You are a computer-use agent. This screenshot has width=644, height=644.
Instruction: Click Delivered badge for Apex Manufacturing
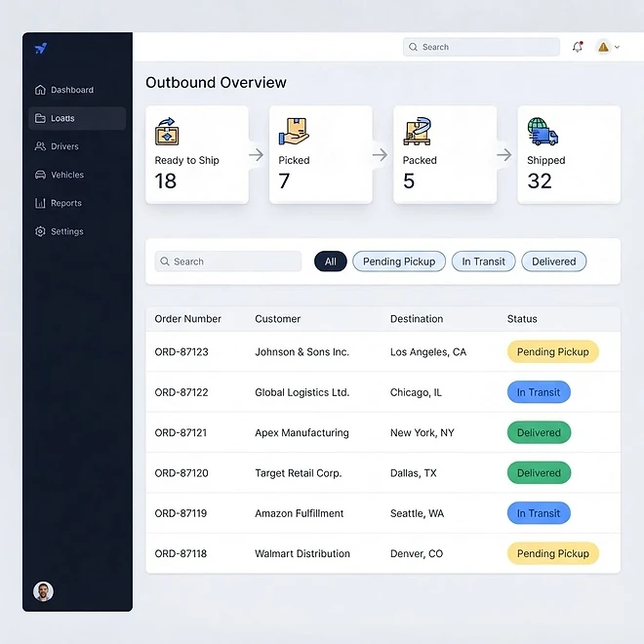click(539, 432)
